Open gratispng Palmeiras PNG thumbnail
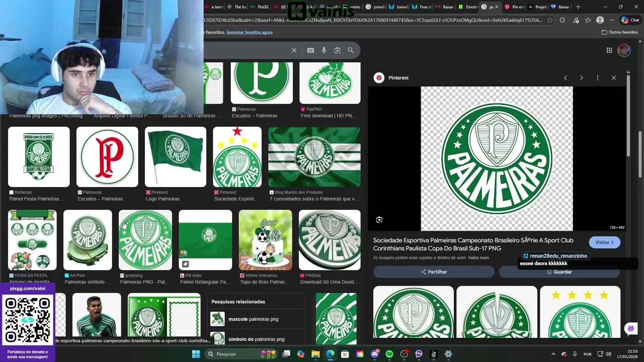644x362 pixels. point(145,240)
